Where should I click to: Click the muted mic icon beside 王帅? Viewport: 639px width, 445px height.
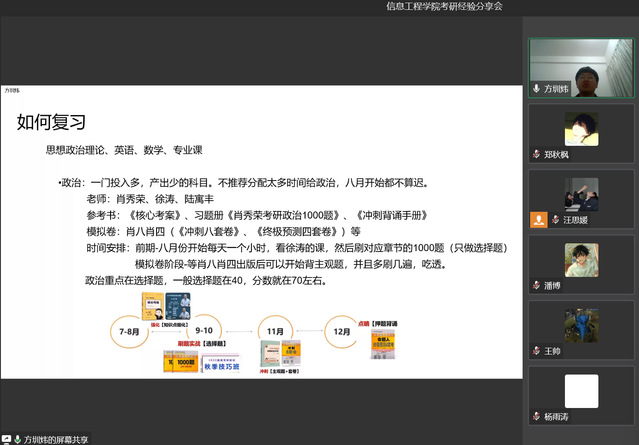[536, 351]
